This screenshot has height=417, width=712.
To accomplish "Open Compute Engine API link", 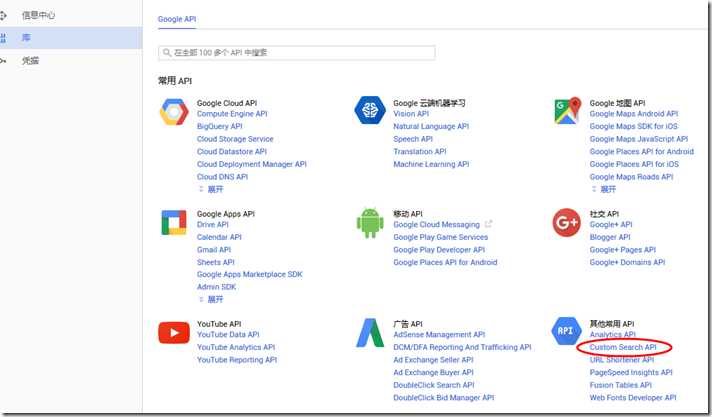I will [x=232, y=114].
